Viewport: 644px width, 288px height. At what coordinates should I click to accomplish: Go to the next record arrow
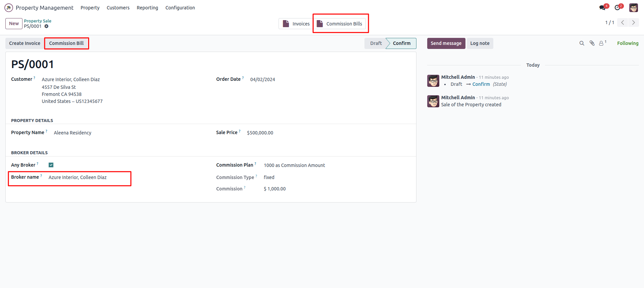point(633,22)
